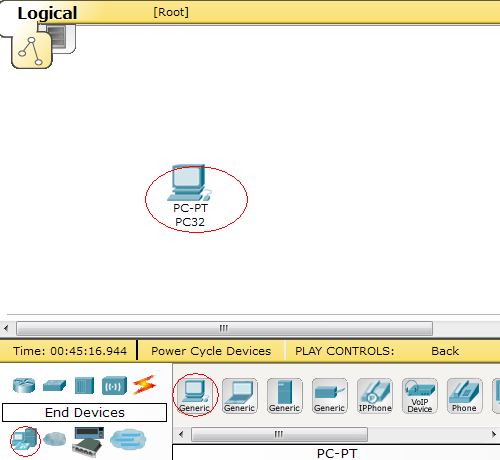
Task: Pick the IPPhone device
Action: (375, 396)
